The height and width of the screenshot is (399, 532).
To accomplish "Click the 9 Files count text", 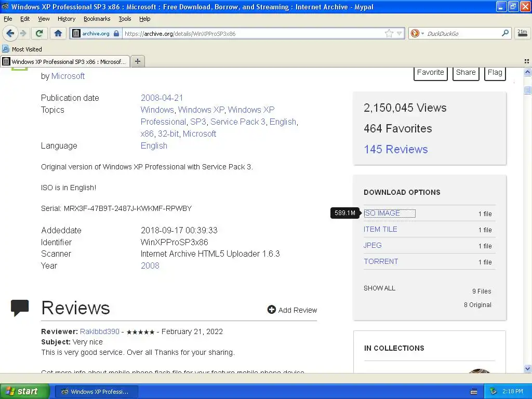I will (482, 291).
